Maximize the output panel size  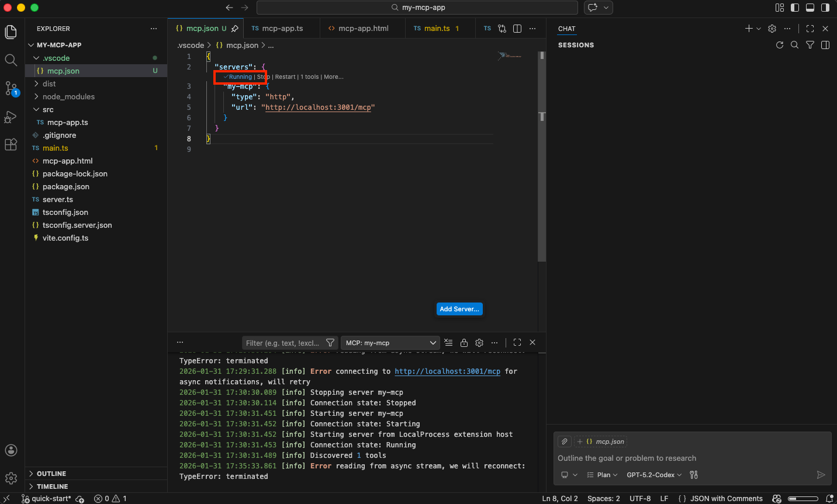coord(517,342)
